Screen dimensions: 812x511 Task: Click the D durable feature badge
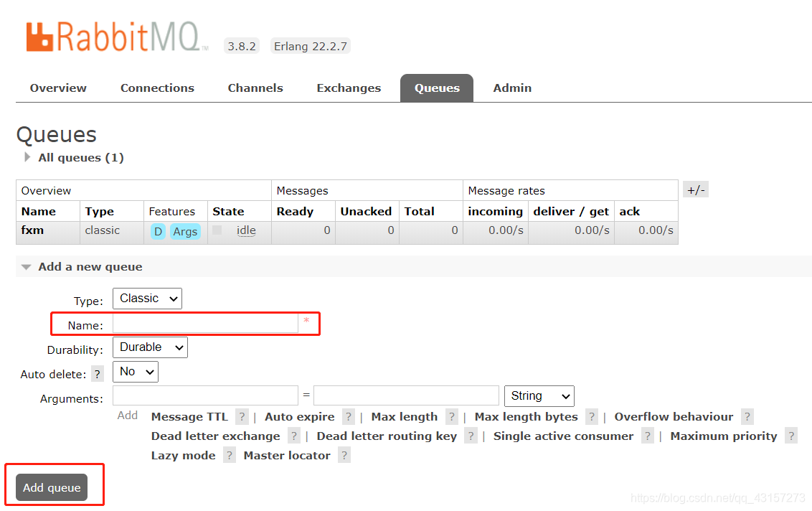tap(158, 231)
